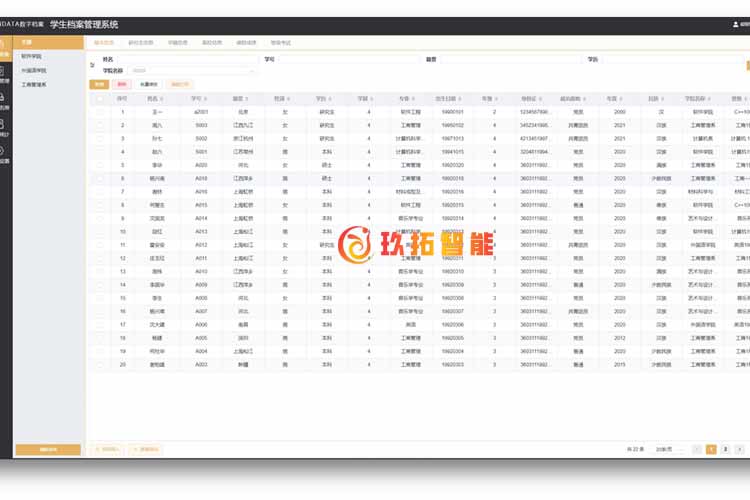Focus the 籍贯 search input field
750x500 pixels.
coord(510,59)
